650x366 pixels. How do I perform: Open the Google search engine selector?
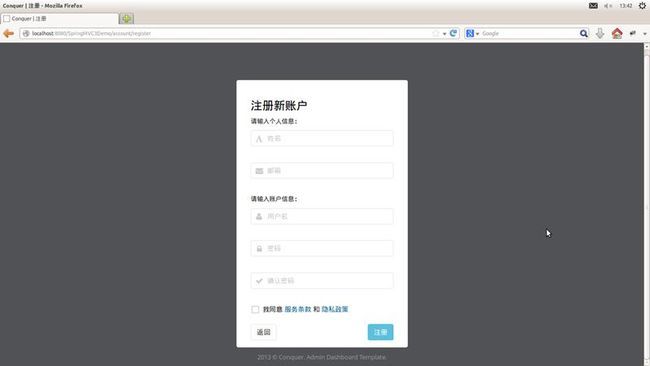[x=472, y=34]
